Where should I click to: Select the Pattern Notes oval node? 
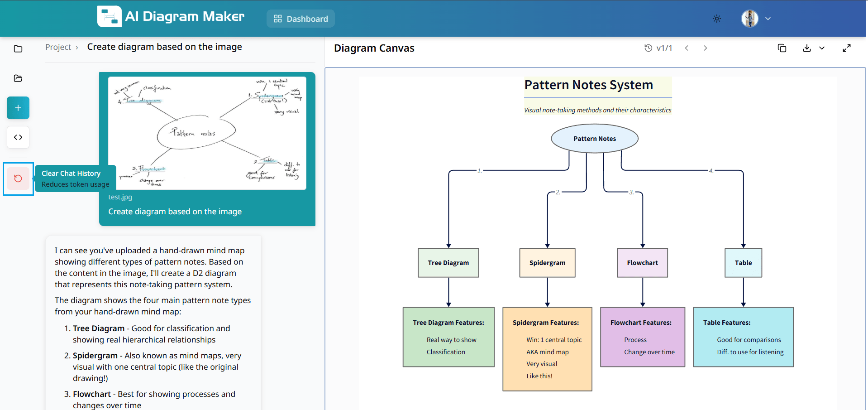594,139
